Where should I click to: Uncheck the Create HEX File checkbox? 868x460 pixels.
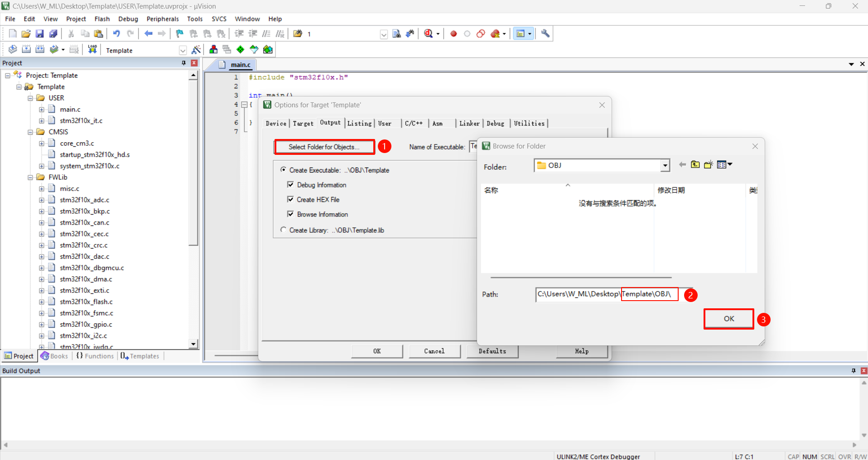pyautogui.click(x=290, y=199)
